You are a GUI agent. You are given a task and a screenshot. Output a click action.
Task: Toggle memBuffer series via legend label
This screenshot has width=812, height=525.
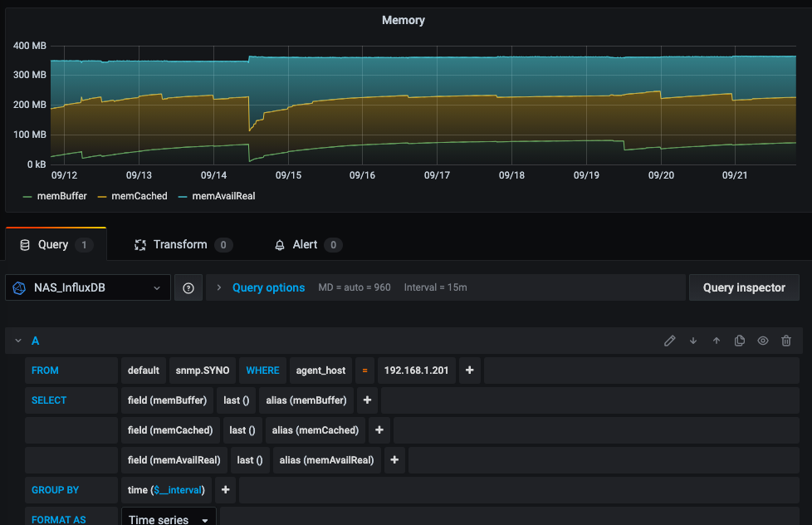[62, 196]
